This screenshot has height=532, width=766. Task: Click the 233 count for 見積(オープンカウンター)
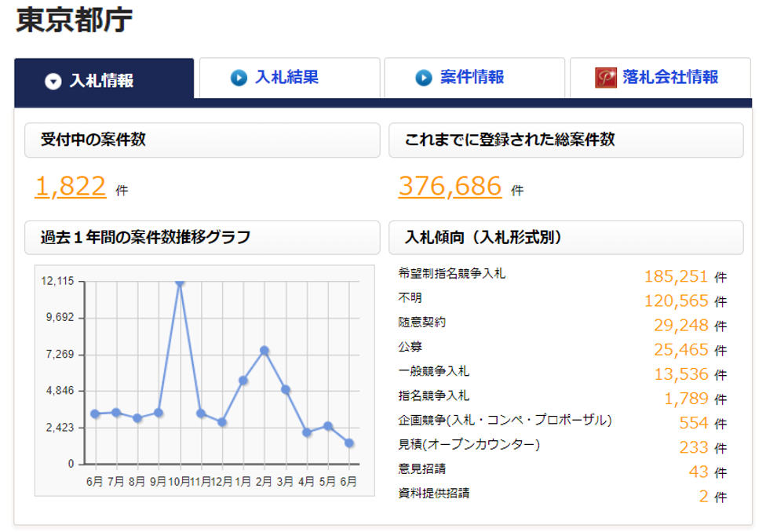point(694,447)
